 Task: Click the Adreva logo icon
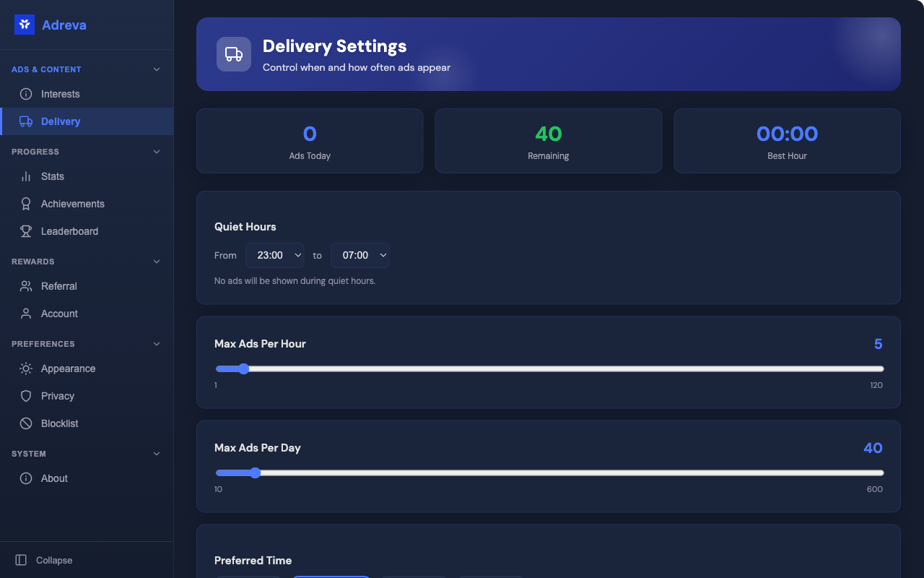coord(25,25)
